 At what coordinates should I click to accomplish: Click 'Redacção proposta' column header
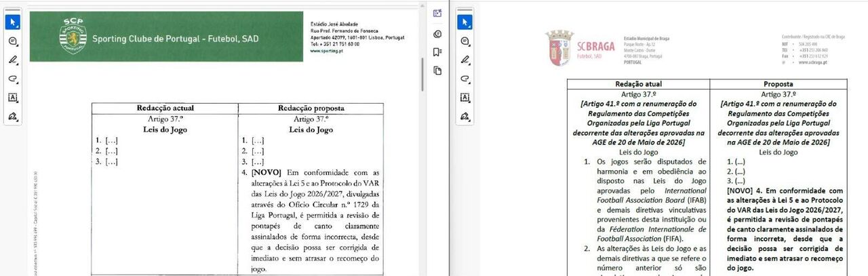(x=311, y=109)
